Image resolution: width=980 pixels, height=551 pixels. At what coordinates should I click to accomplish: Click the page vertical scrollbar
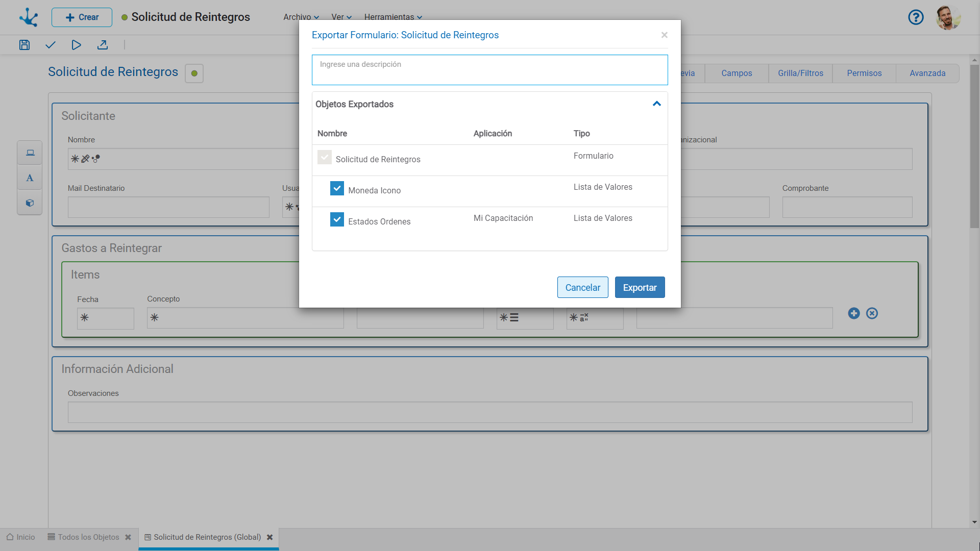click(974, 146)
